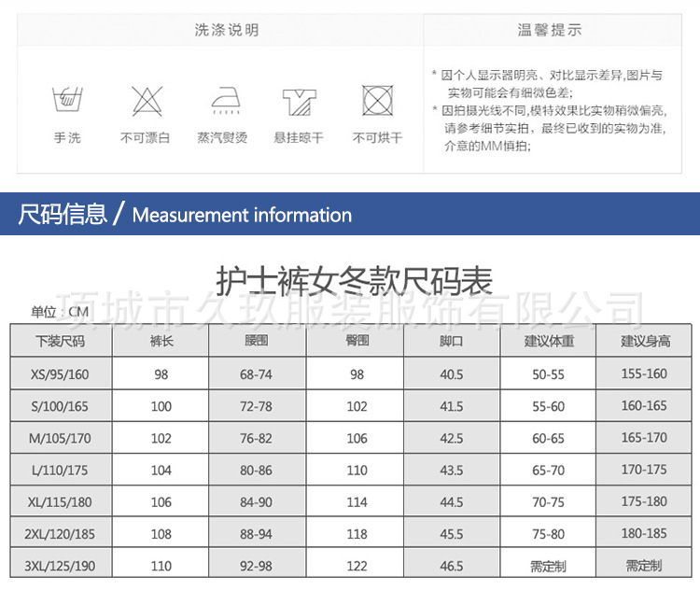Click the do-not-tumble-dry crossed square icon
The height and width of the screenshot is (605, 700).
[378, 101]
